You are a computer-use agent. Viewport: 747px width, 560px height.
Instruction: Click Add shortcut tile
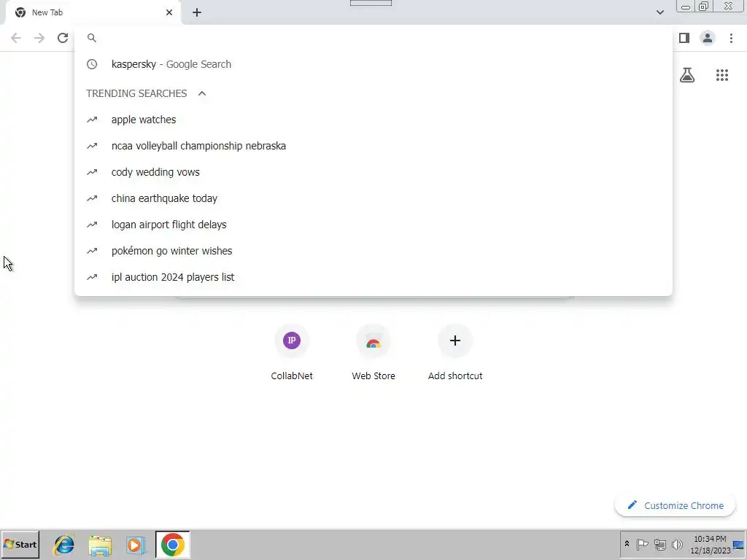tap(455, 352)
